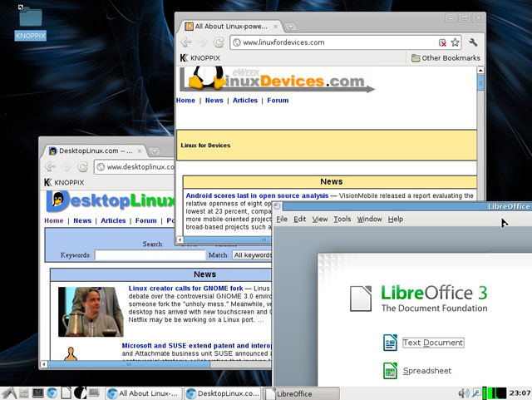Click Articles link on LinuxDevices page

[245, 101]
